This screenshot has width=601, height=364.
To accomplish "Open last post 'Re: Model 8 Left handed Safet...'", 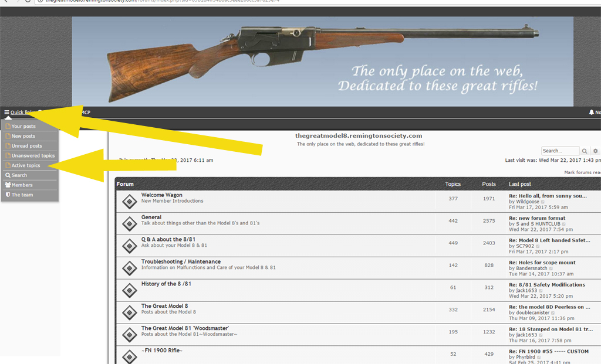I will [x=549, y=240].
